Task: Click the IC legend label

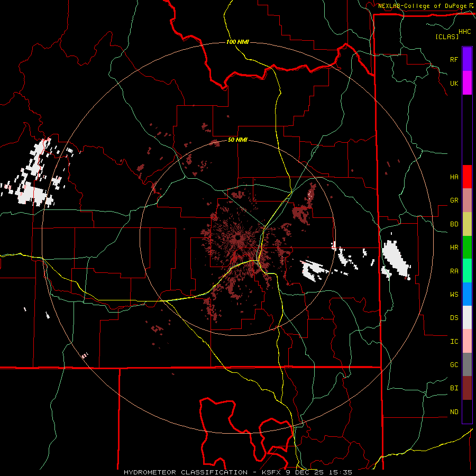Action: click(454, 342)
